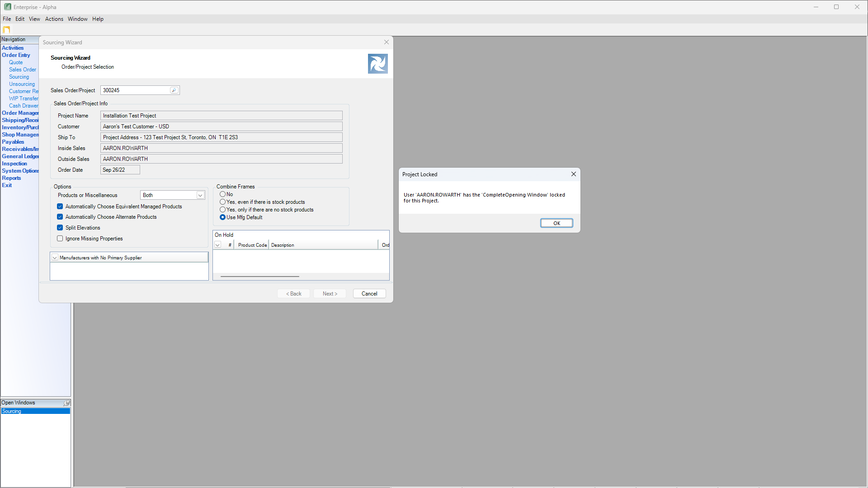The image size is (868, 488).
Task: Open the Order Date field Sep 26/22
Action: point(120,170)
